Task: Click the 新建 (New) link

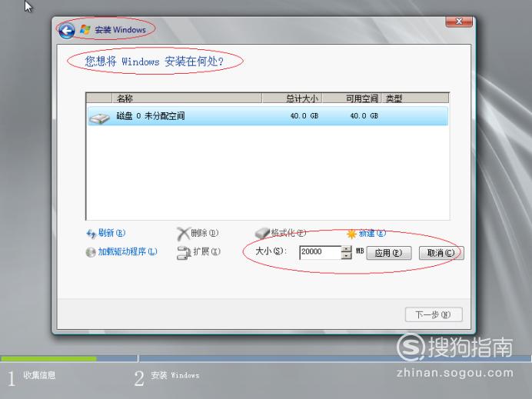Action: pos(372,233)
